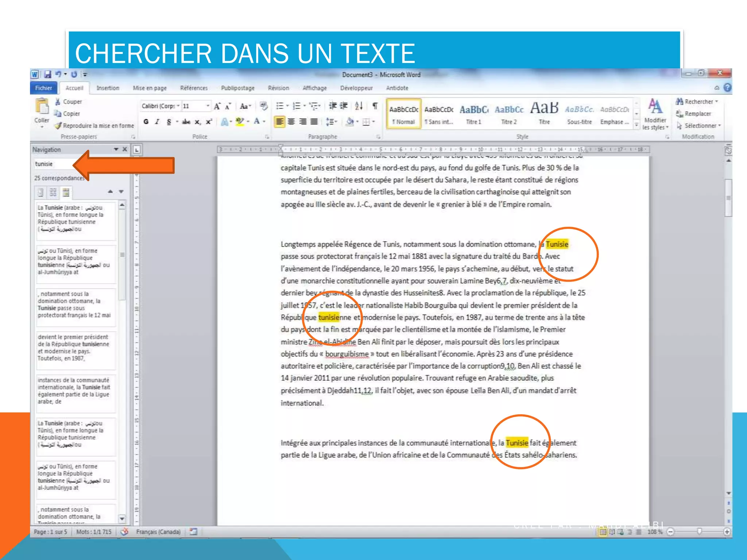Go to previous search result arrow
This screenshot has width=747, height=560.
coord(110,192)
